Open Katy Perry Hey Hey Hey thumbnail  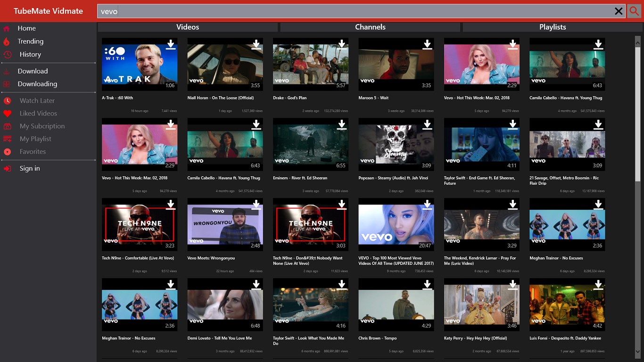point(482,305)
